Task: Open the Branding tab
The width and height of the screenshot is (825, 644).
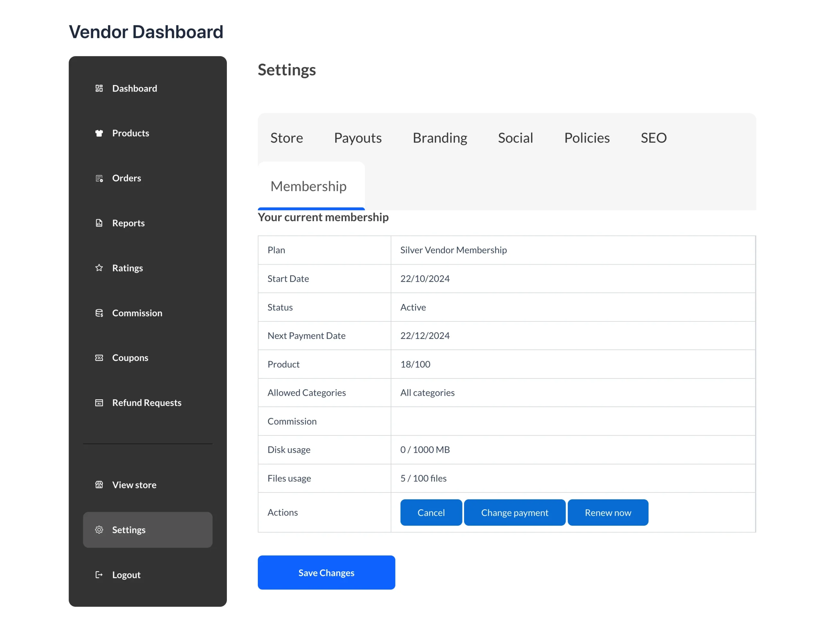Action: [440, 138]
